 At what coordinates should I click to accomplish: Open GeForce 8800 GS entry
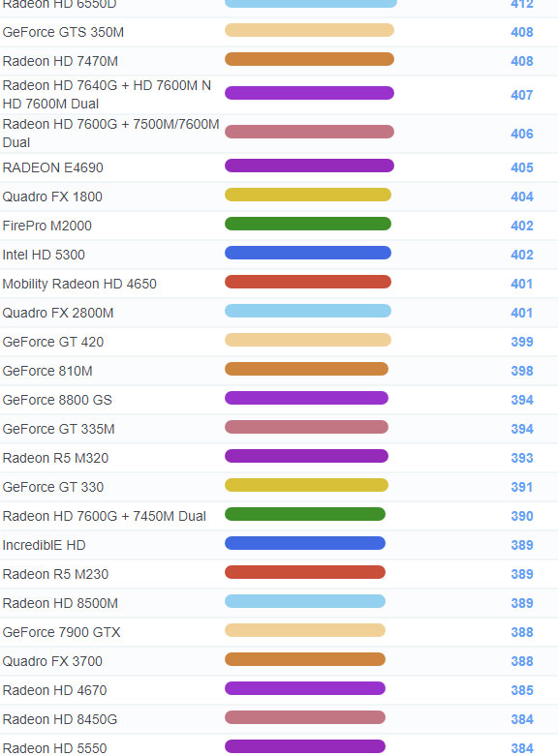[57, 400]
